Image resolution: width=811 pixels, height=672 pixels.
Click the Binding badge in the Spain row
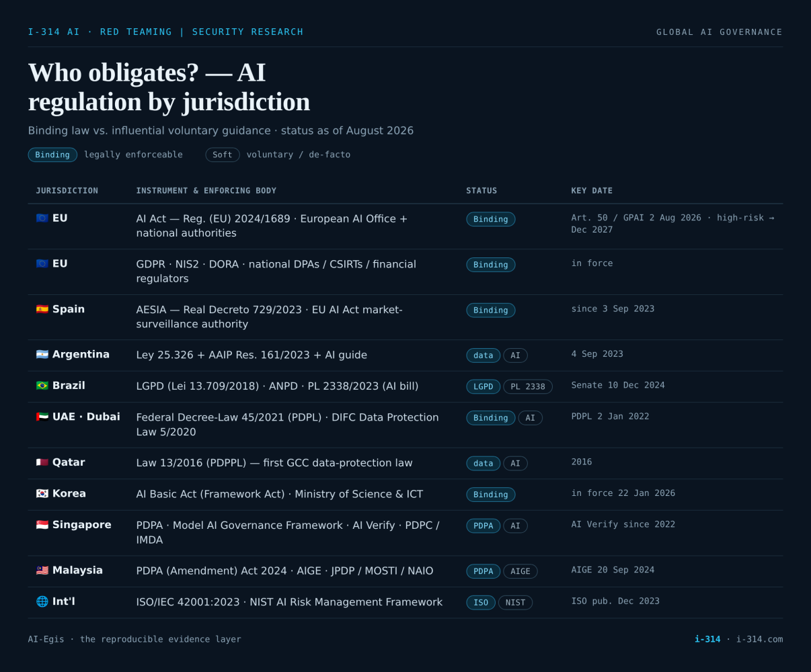pos(491,310)
